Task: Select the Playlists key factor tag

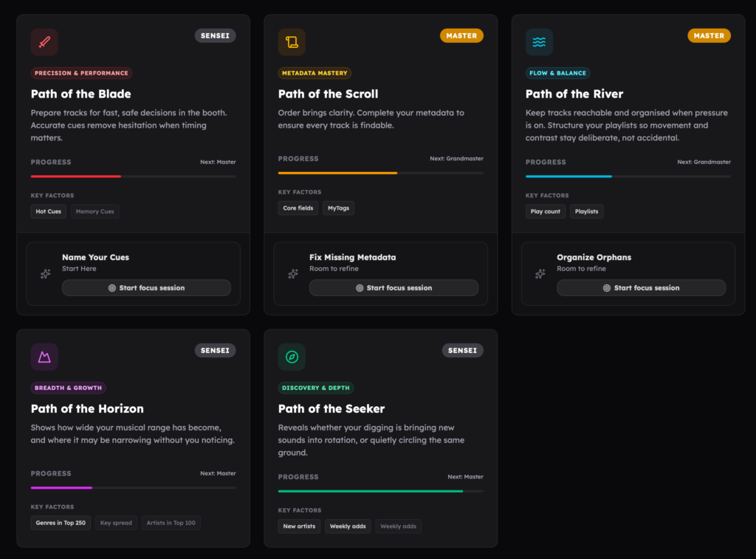Action: 586,212
